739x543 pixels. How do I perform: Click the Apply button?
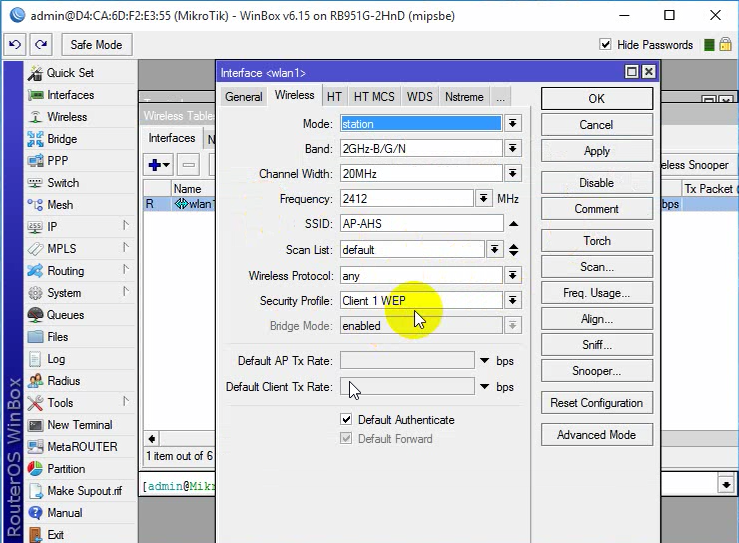pos(597,151)
